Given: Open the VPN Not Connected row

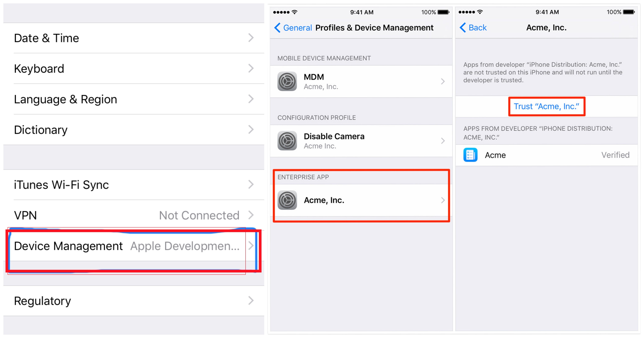Looking at the screenshot, I should (x=134, y=215).
